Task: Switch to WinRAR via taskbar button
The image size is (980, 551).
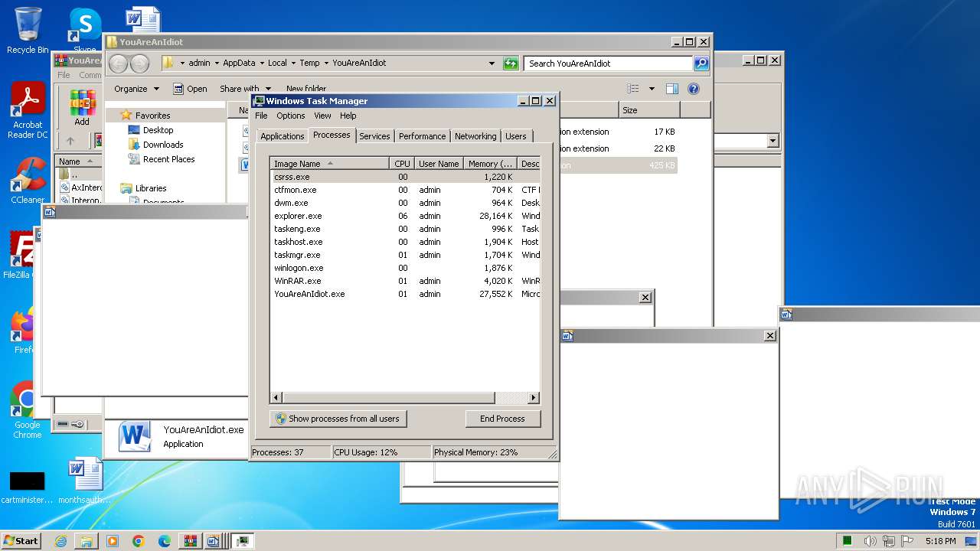Action: 190,541
